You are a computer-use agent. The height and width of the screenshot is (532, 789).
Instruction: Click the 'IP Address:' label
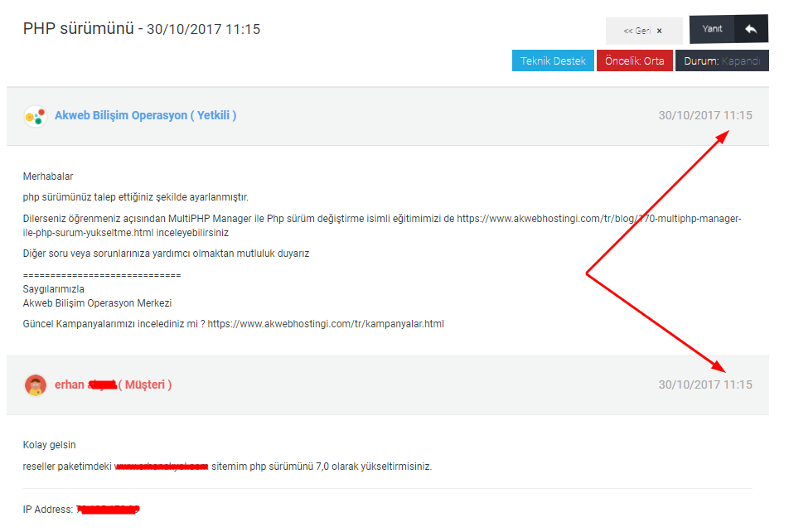pyautogui.click(x=48, y=510)
